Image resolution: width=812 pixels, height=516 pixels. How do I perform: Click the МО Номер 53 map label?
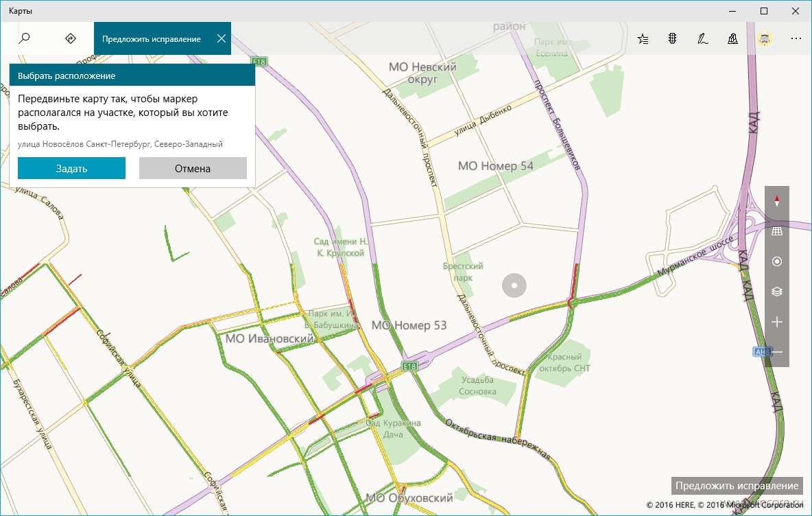(x=409, y=325)
